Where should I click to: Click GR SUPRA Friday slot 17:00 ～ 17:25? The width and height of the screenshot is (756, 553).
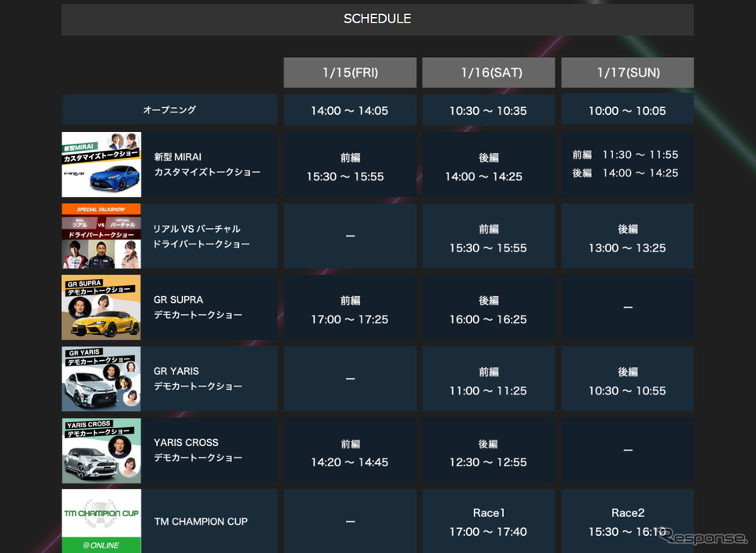tap(350, 319)
